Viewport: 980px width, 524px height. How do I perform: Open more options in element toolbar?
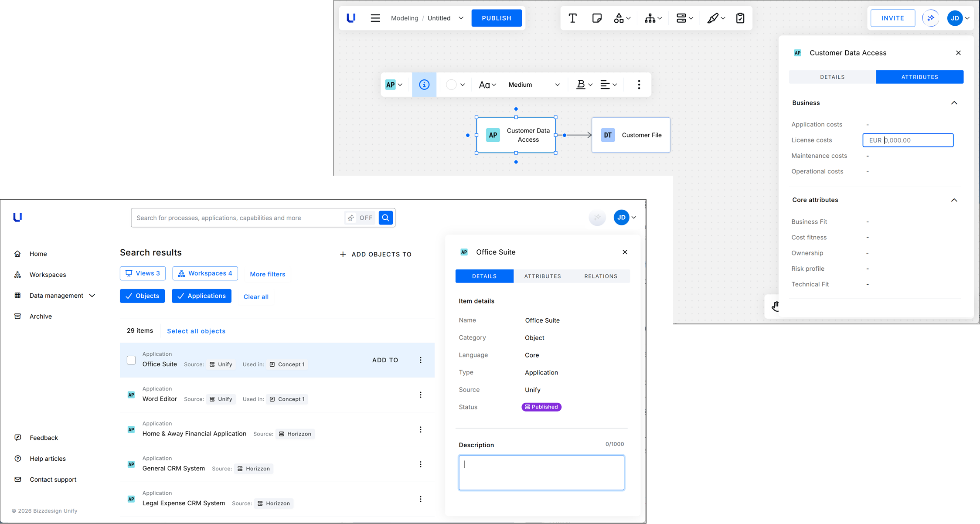click(x=639, y=85)
